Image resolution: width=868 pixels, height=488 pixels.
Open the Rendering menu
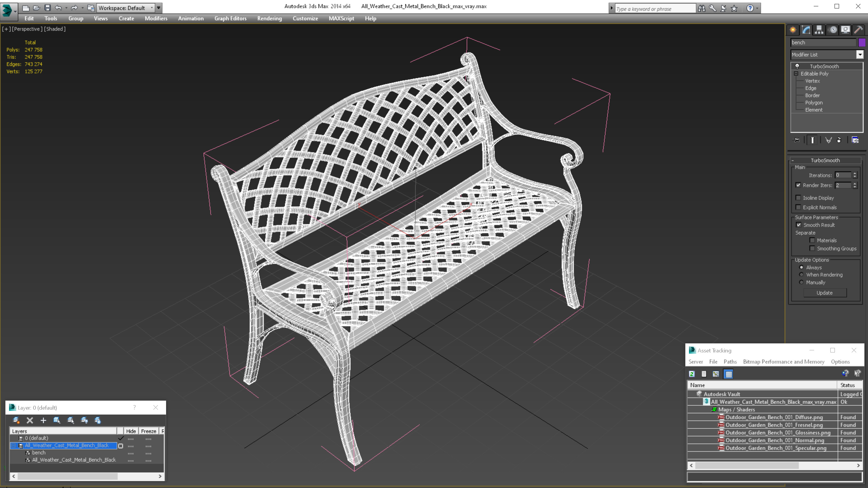point(269,18)
